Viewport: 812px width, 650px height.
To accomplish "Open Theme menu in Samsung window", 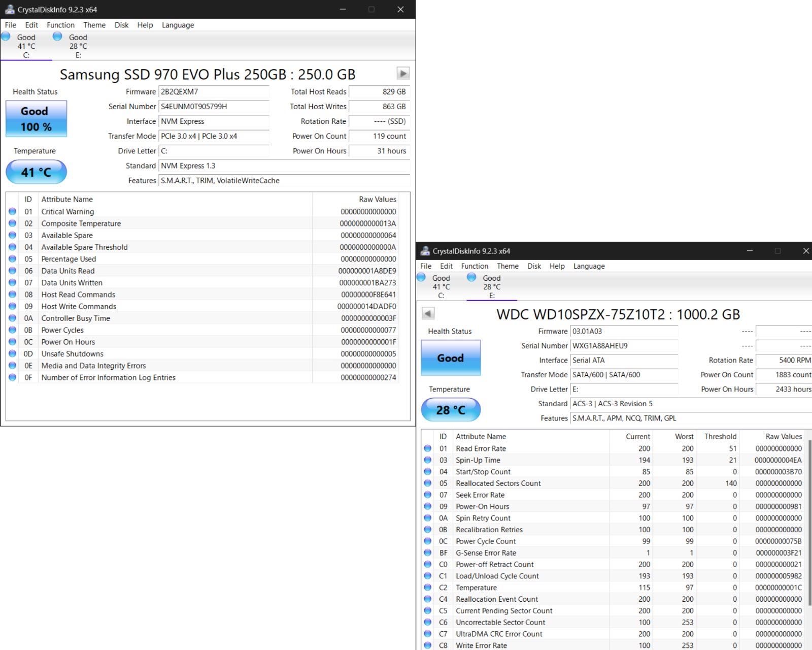I will pos(94,25).
